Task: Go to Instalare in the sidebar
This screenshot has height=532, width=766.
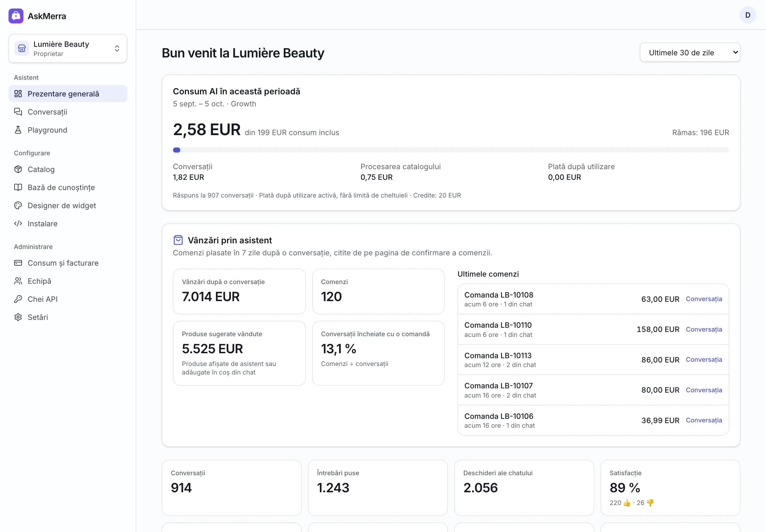Action: pos(68,223)
